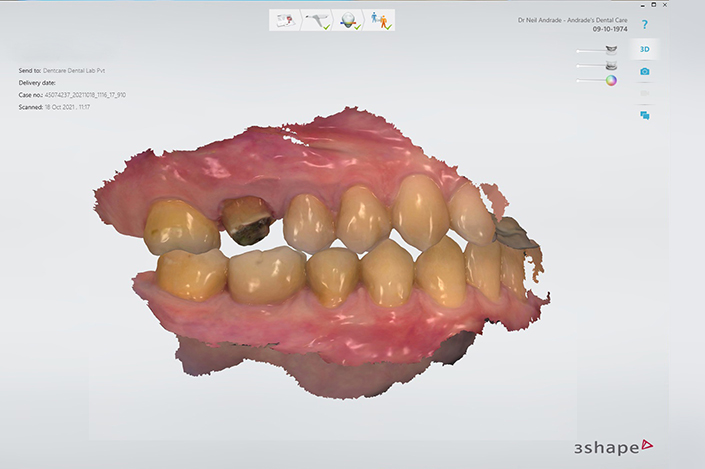The width and height of the screenshot is (705, 469).
Task: Open the chat messages icon
Action: coord(645,116)
